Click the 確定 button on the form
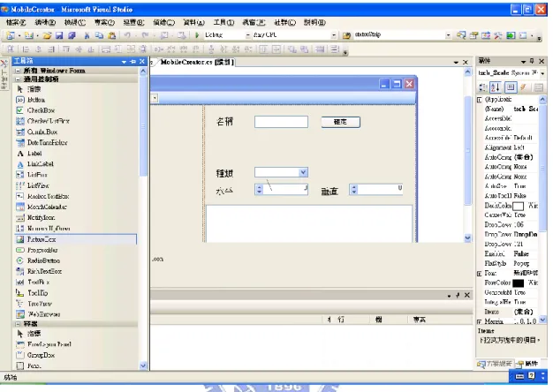The image size is (553, 392). [341, 122]
